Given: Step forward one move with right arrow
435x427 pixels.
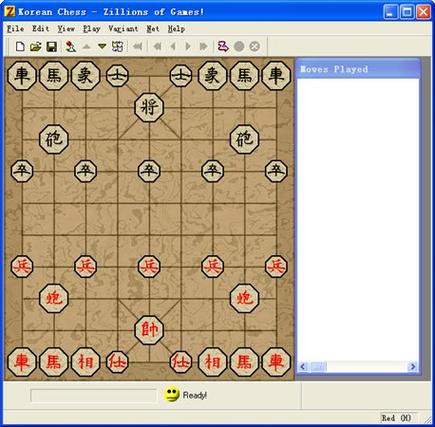Looking at the screenshot, I should (x=188, y=47).
